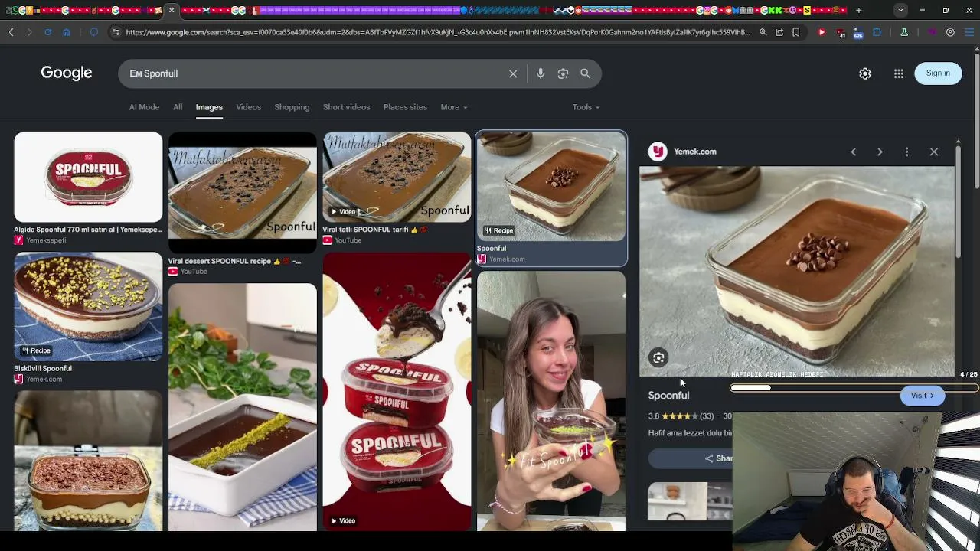The width and height of the screenshot is (980, 551).
Task: Open the Google apps grid
Action: [x=899, y=73]
